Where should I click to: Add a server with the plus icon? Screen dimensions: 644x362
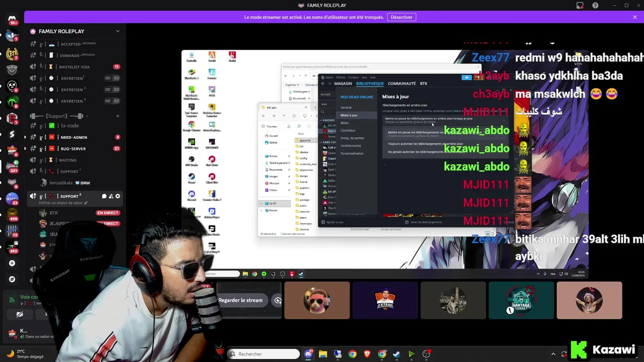coord(12,263)
